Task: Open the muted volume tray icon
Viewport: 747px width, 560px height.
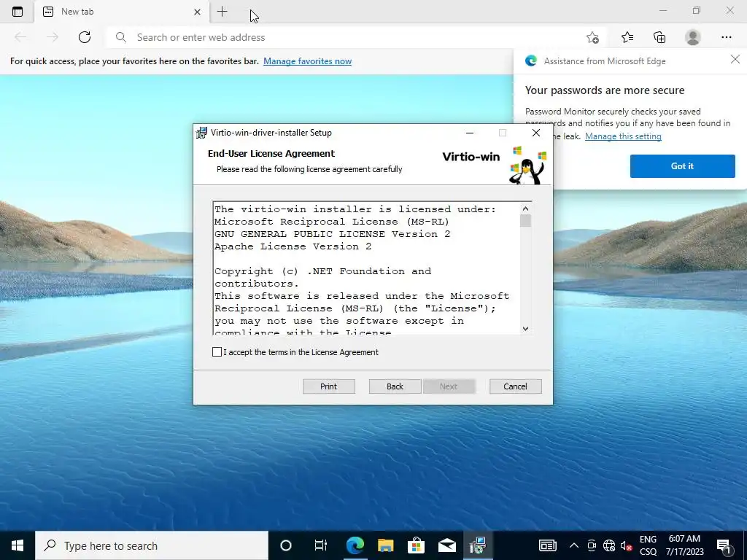Action: tap(626, 545)
